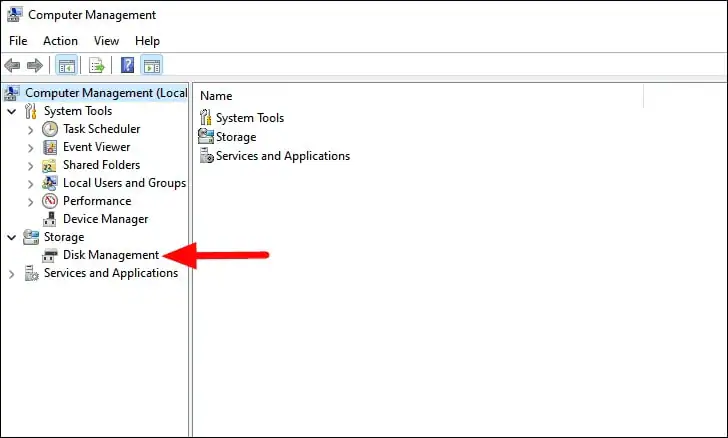Image resolution: width=728 pixels, height=438 pixels.
Task: Open the File menu
Action: (x=19, y=41)
